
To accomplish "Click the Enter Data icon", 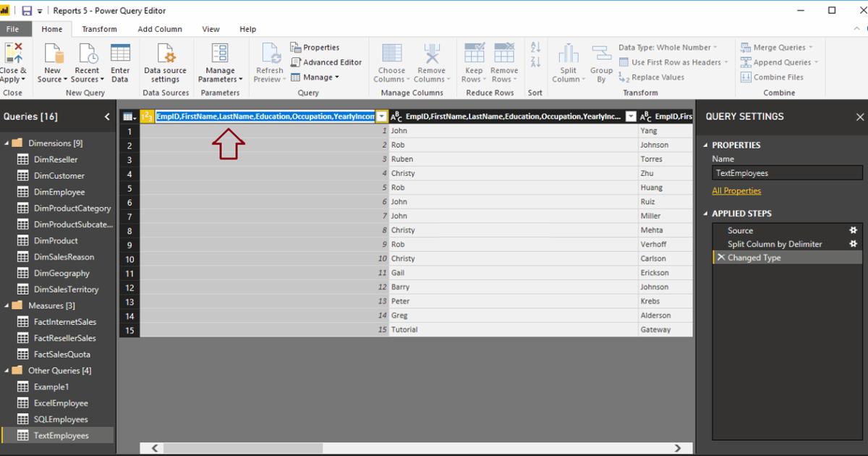I will tap(120, 54).
